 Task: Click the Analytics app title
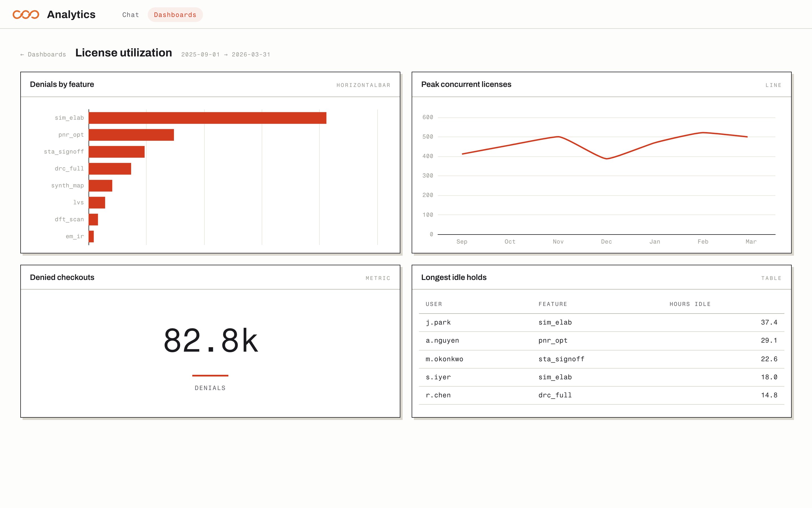(x=71, y=14)
